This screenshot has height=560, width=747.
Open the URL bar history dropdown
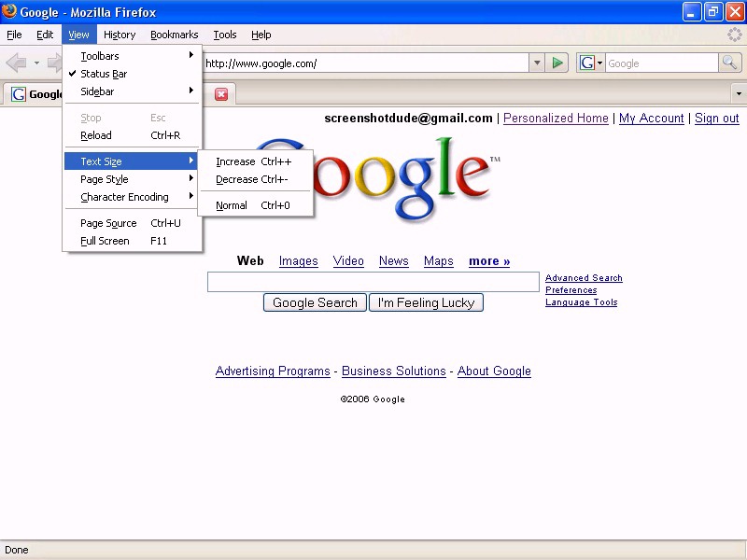pyautogui.click(x=537, y=63)
